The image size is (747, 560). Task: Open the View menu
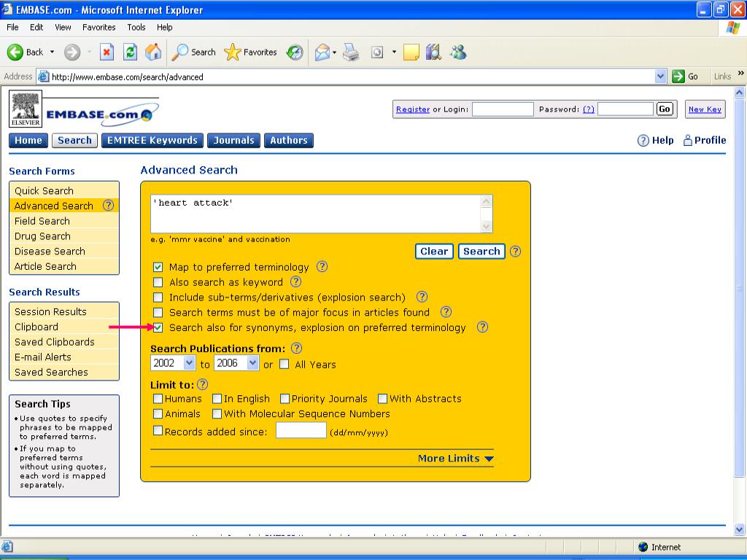coord(63,27)
